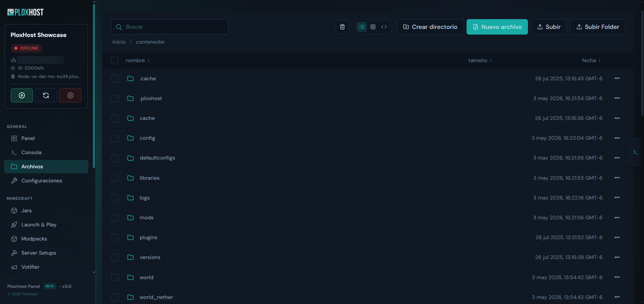
Task: Switch to list view
Action: pyautogui.click(x=362, y=27)
